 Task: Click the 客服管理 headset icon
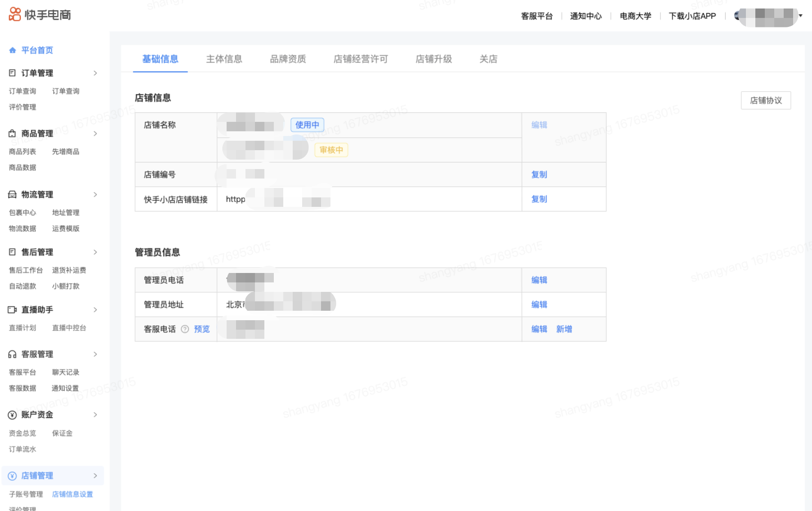12,354
